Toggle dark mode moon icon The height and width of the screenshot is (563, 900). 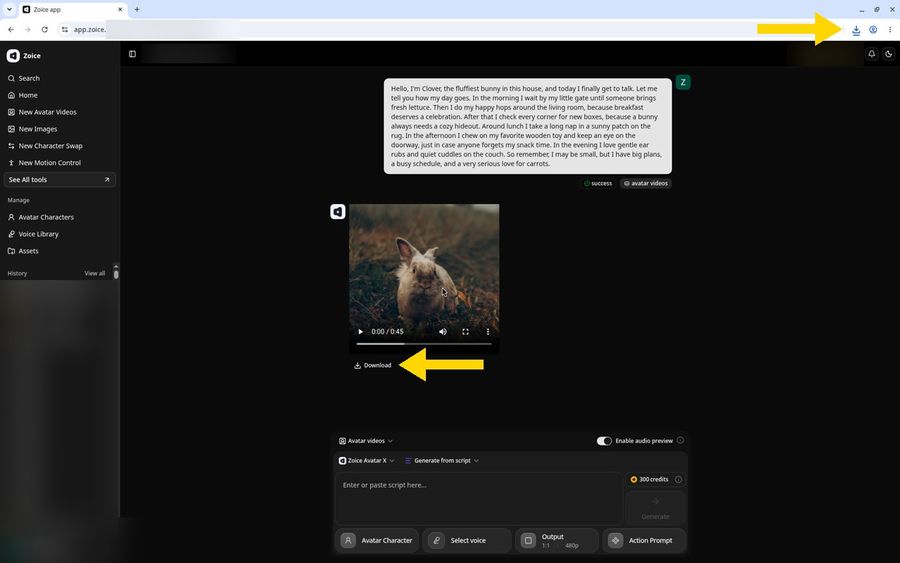pos(889,54)
